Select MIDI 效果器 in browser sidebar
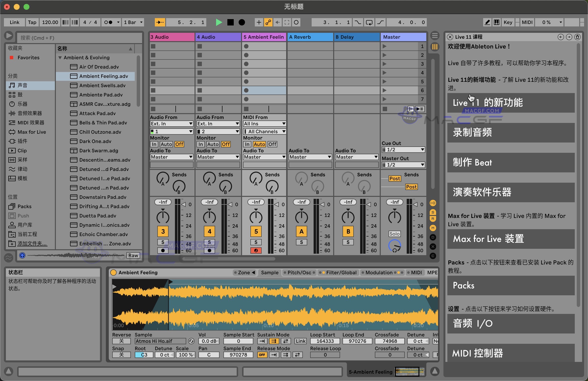588x381 pixels. [x=30, y=122]
